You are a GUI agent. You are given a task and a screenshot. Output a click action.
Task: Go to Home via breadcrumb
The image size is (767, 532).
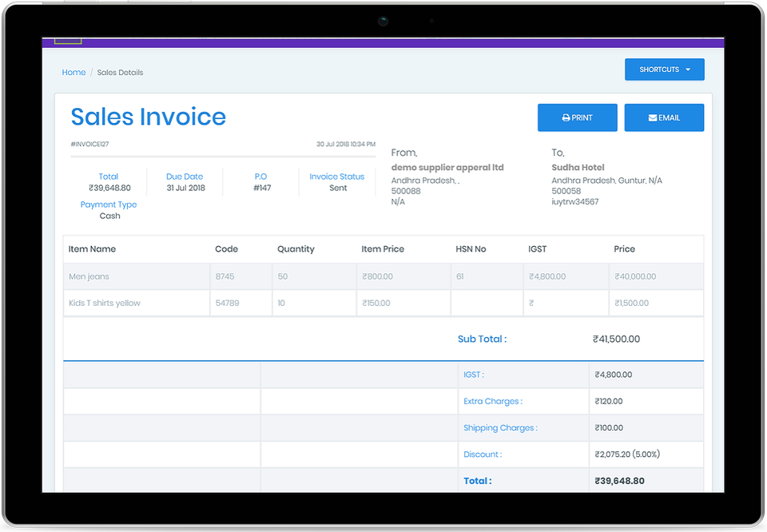(x=74, y=73)
